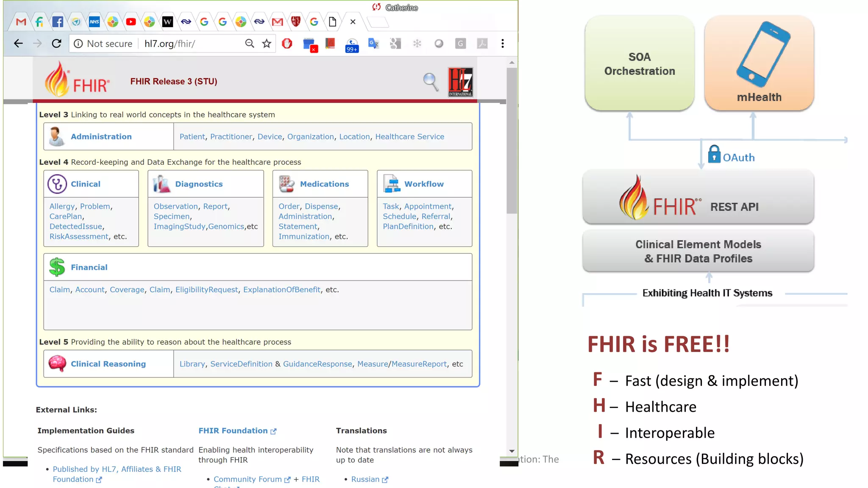Click the OAuth padlock icon
This screenshot has height=488, width=868.
pyautogui.click(x=714, y=154)
